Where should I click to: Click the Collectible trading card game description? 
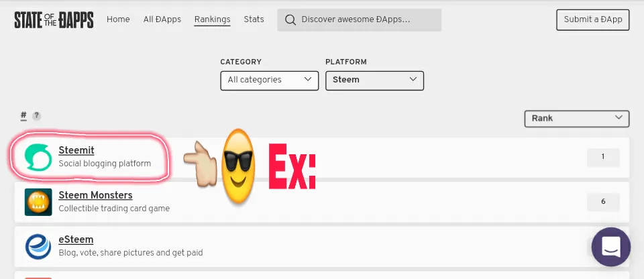[x=114, y=209]
